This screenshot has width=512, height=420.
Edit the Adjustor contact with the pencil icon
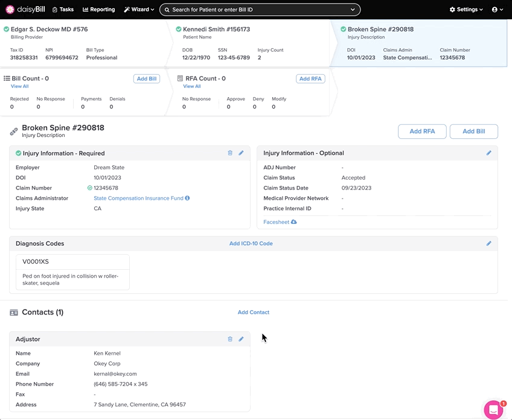(241, 339)
